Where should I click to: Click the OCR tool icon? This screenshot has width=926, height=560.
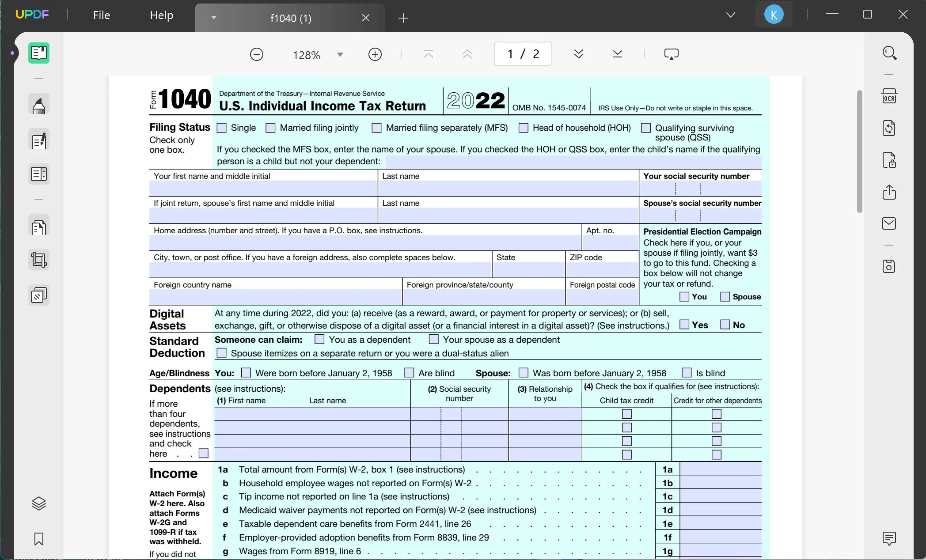[x=889, y=97]
